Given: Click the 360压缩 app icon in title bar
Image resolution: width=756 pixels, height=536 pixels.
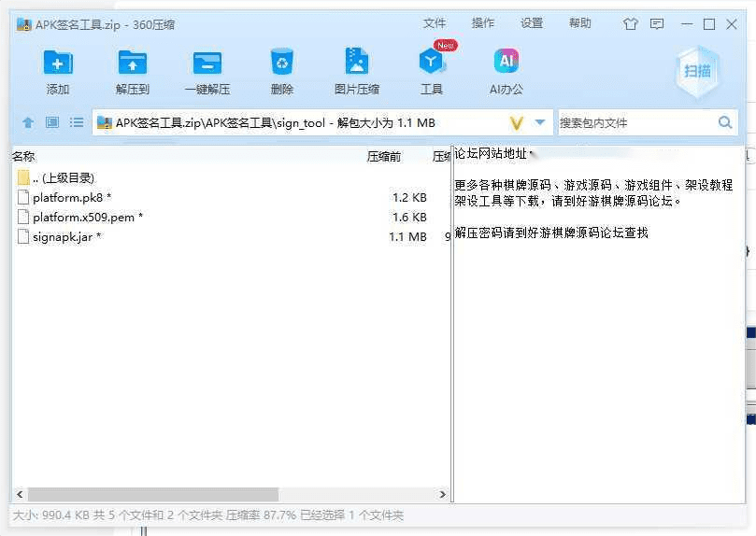Looking at the screenshot, I should tap(23, 24).
